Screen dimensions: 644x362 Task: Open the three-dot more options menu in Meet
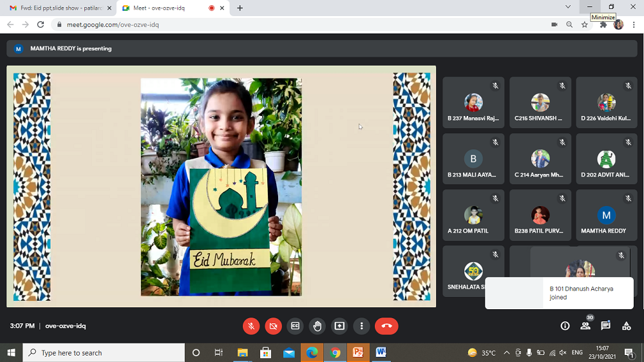click(362, 326)
